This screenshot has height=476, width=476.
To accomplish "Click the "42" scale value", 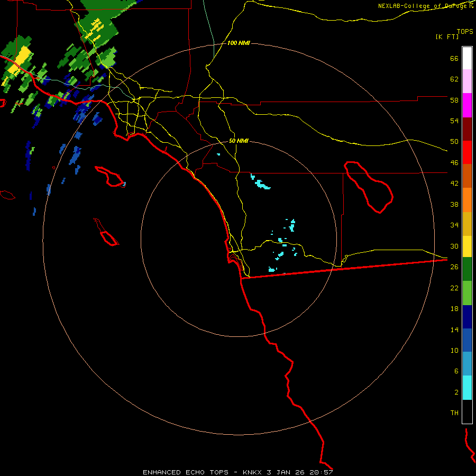I will (454, 184).
